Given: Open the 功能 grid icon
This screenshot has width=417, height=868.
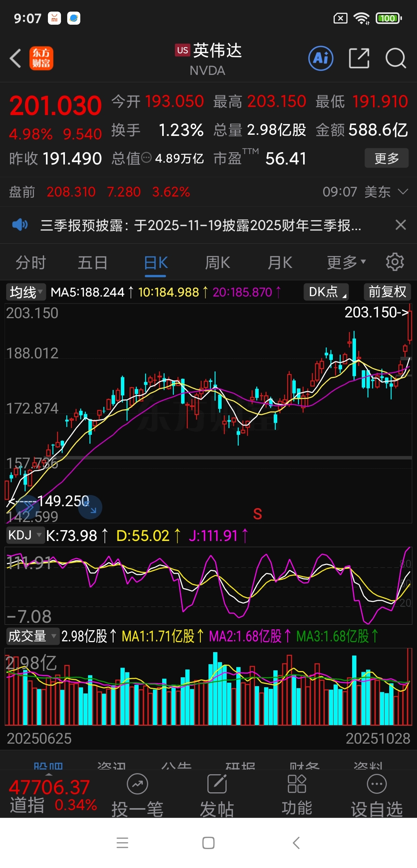Looking at the screenshot, I should [297, 784].
